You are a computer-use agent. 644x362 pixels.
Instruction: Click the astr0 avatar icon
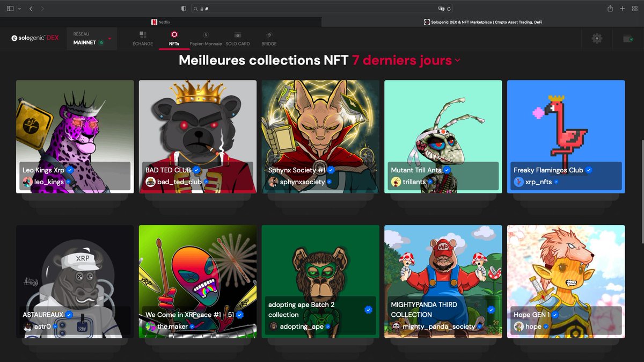pos(27,327)
